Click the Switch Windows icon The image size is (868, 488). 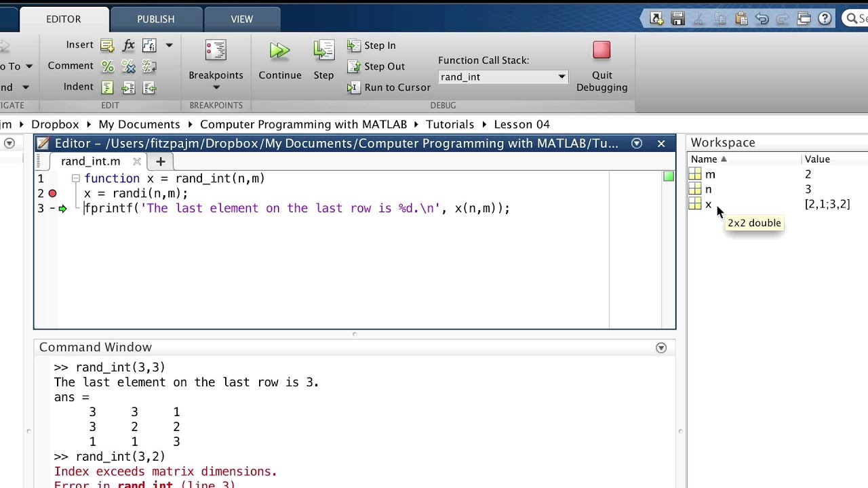point(804,19)
